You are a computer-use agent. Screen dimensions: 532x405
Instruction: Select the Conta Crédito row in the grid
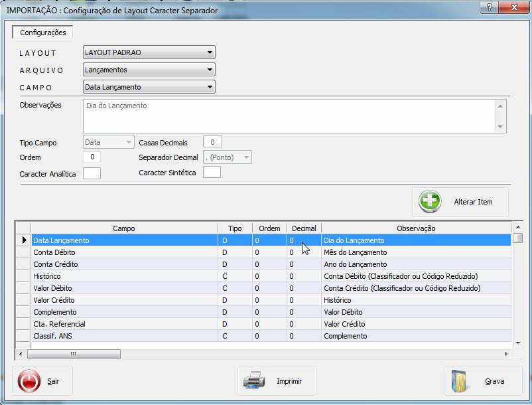click(133, 264)
